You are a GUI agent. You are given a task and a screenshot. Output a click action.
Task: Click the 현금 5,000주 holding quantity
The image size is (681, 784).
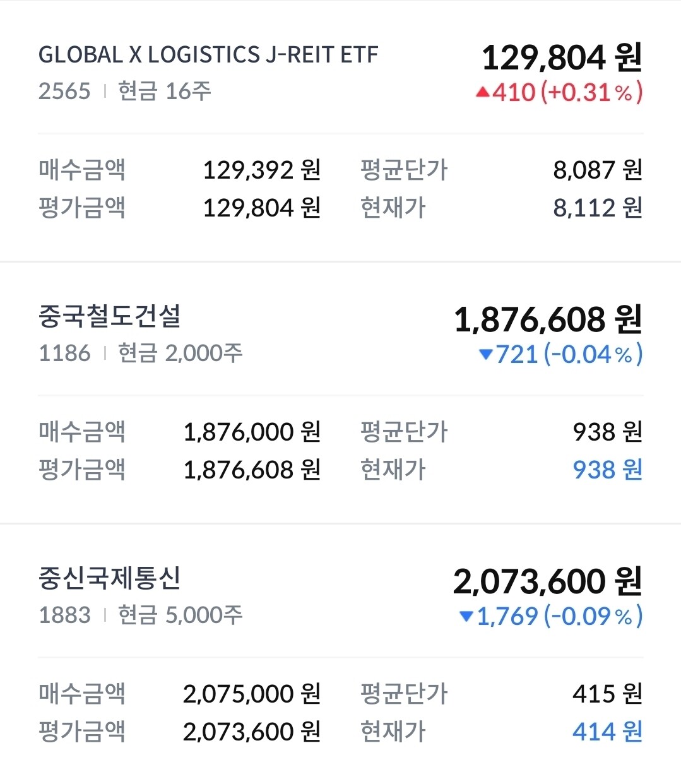(181, 615)
